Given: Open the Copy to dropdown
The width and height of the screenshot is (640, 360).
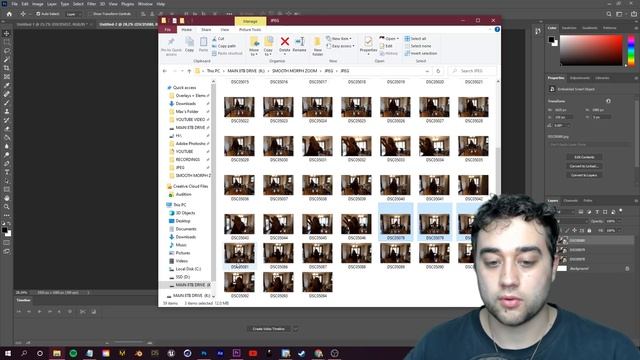Looking at the screenshot, I should click(268, 46).
